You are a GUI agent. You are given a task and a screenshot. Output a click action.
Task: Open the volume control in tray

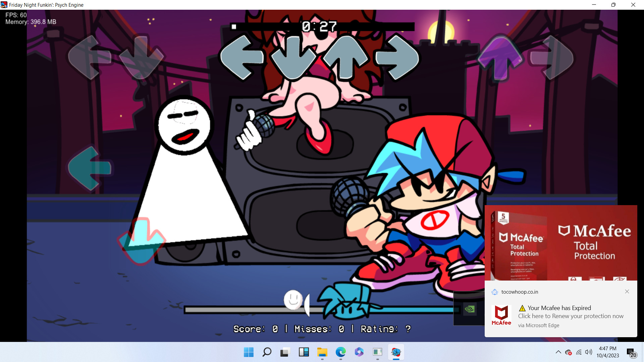[589, 352]
